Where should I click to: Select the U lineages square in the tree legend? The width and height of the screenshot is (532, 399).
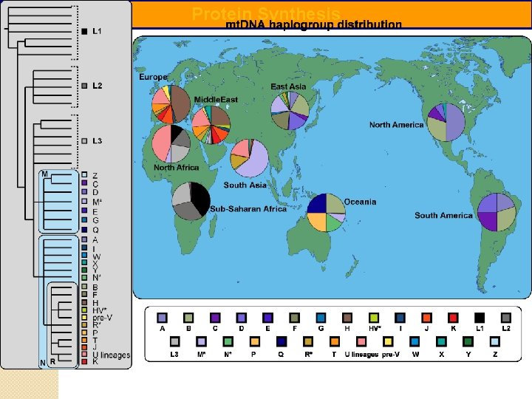click(x=84, y=354)
